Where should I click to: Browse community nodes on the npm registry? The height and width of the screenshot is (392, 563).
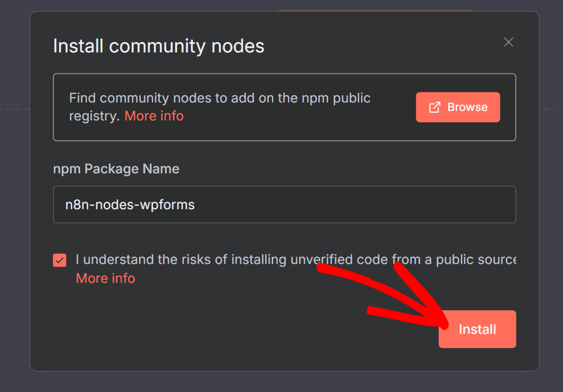point(458,107)
